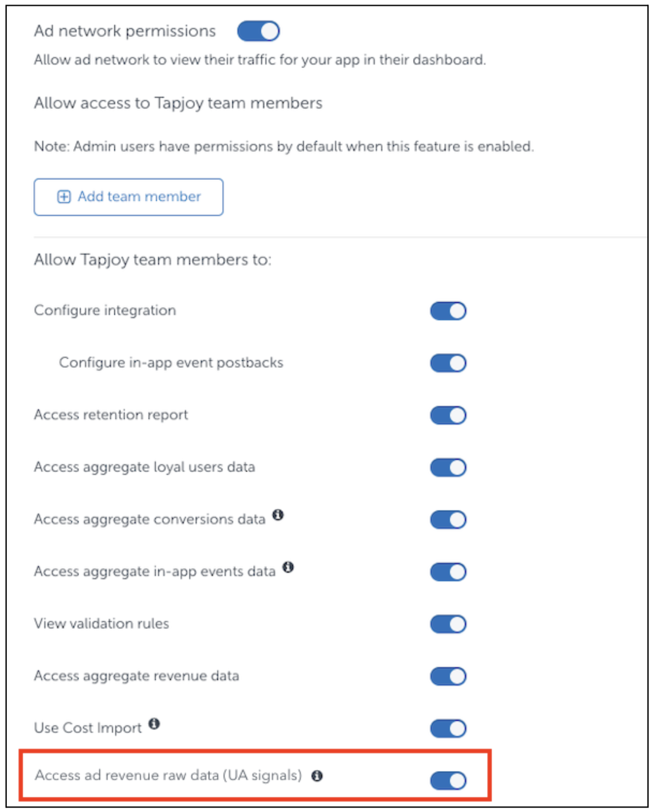Toggle Access aggregate in-app events data
The width and height of the screenshot is (653, 812).
coord(448,572)
